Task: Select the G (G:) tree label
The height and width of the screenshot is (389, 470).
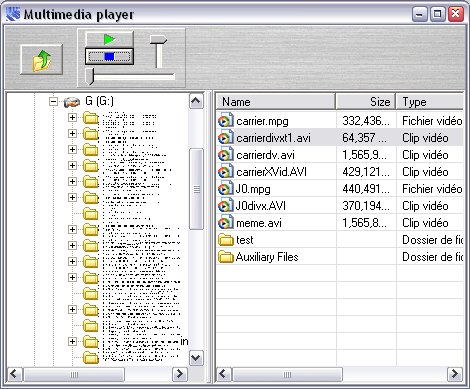Action: point(99,101)
